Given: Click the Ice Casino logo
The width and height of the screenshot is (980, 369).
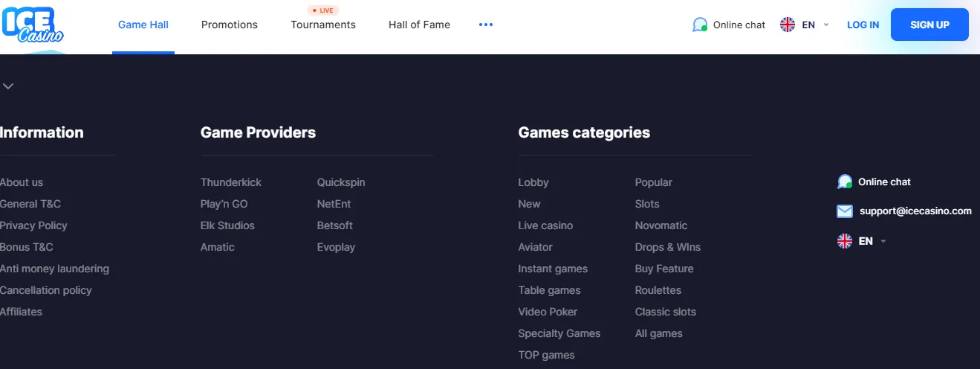Looking at the screenshot, I should [x=33, y=25].
